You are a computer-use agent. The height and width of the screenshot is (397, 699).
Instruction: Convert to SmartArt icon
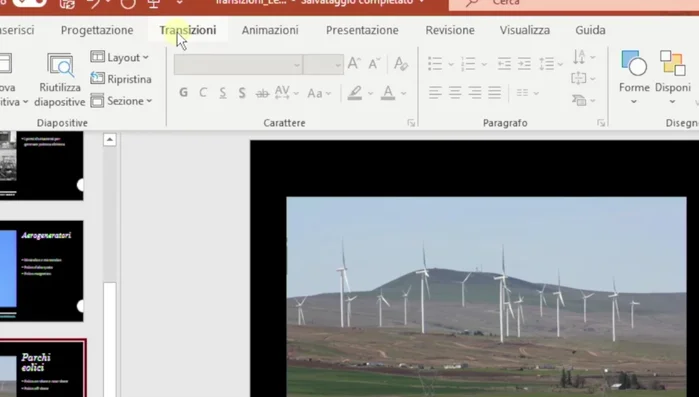[584, 100]
